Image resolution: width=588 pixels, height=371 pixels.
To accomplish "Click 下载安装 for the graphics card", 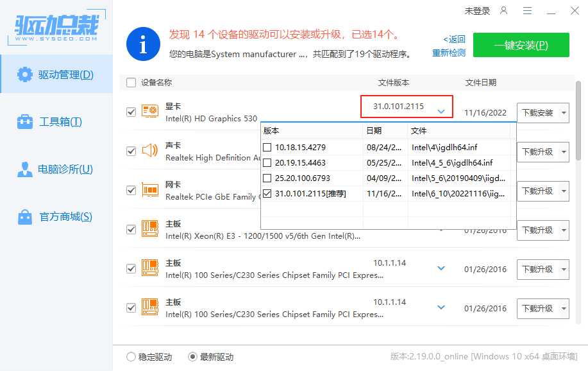I will 538,113.
